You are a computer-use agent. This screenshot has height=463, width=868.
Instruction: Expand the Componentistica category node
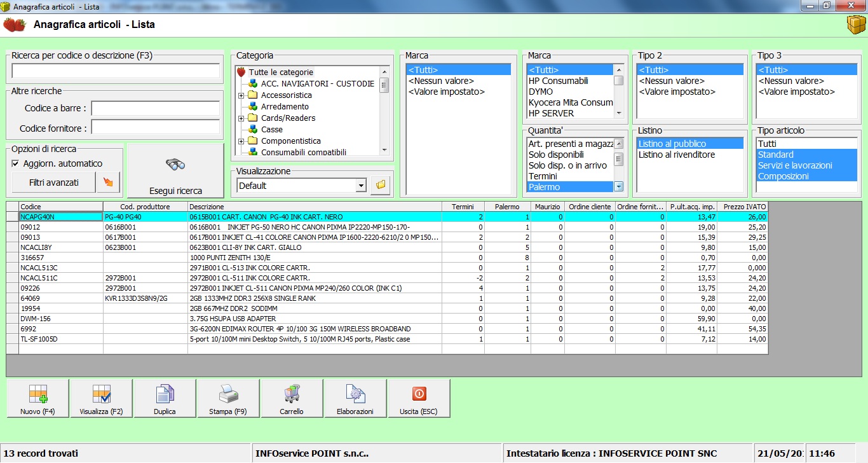pos(241,141)
